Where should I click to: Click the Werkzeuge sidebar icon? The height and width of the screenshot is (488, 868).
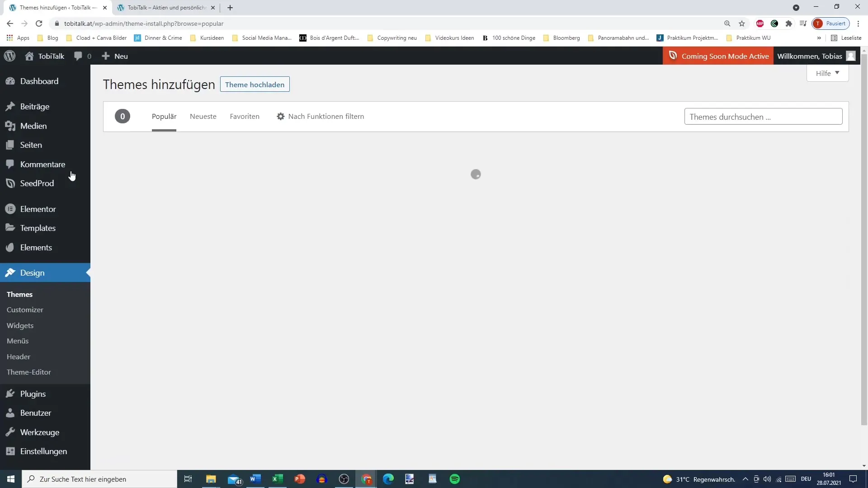[x=10, y=432]
